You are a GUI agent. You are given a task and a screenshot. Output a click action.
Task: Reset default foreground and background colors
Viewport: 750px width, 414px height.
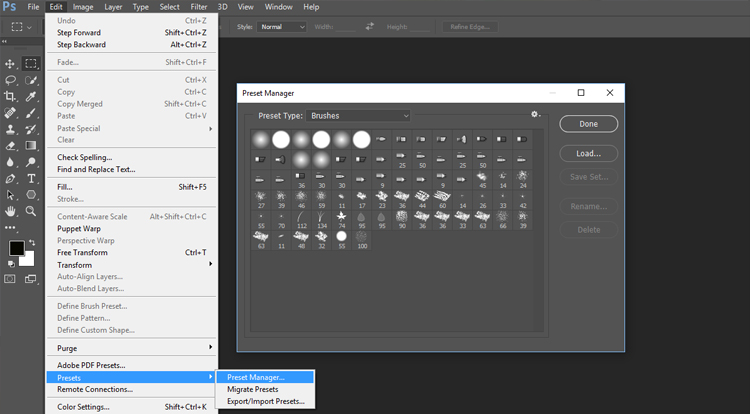(11, 263)
